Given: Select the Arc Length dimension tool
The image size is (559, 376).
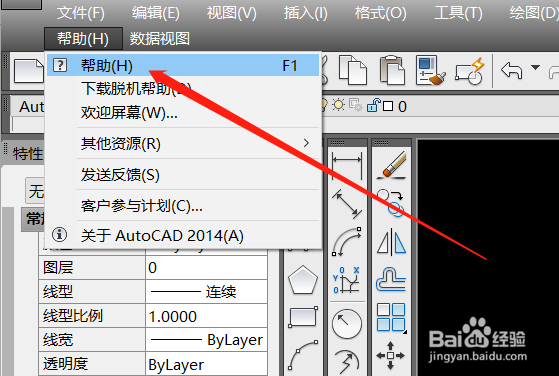Looking at the screenshot, I should click(x=347, y=242).
